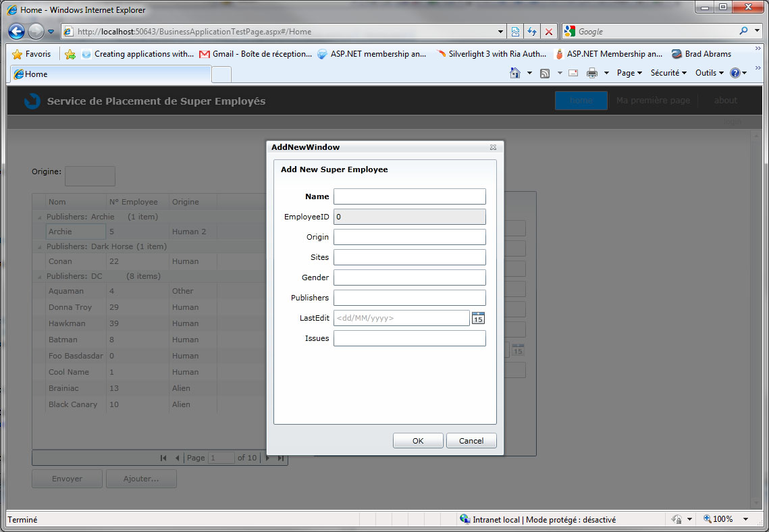Open the zoom level 100% dropdown
Viewport: 769px width, 532px height.
coord(745,519)
